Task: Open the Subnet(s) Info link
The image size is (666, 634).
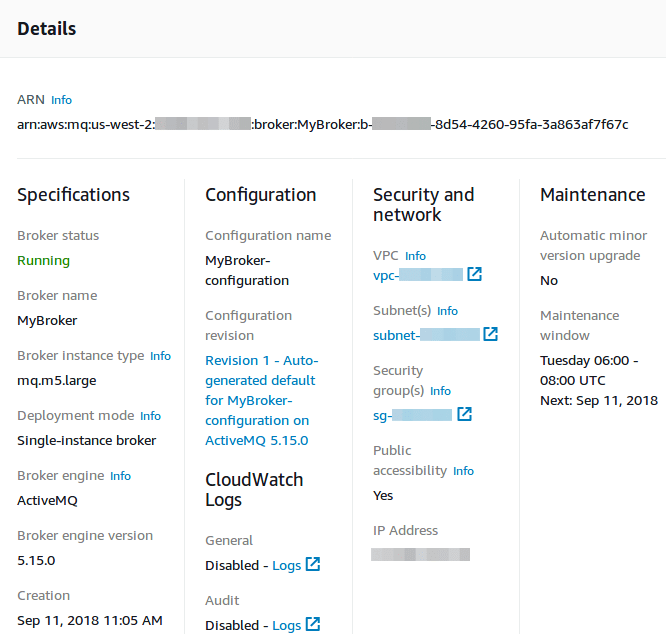Action: (447, 311)
